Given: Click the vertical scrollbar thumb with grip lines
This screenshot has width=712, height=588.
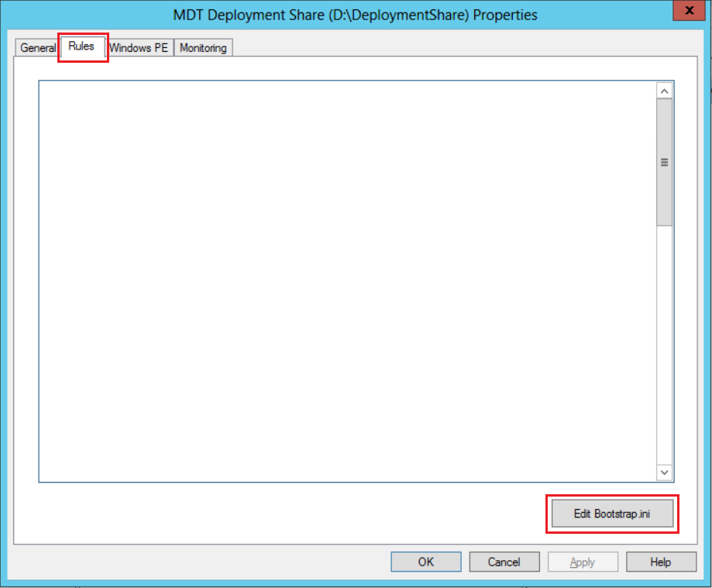Looking at the screenshot, I should [664, 163].
